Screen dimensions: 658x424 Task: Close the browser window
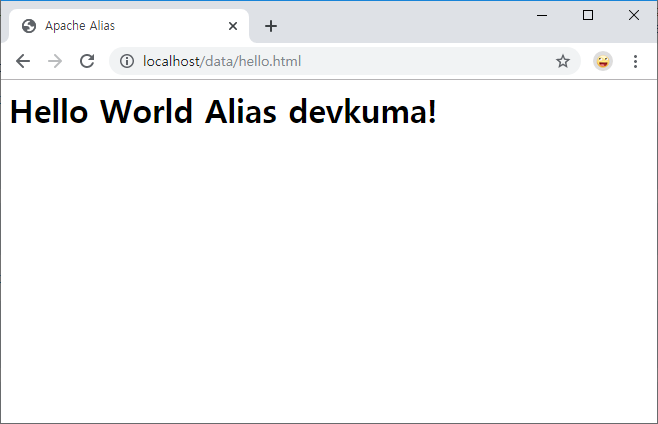[634, 16]
